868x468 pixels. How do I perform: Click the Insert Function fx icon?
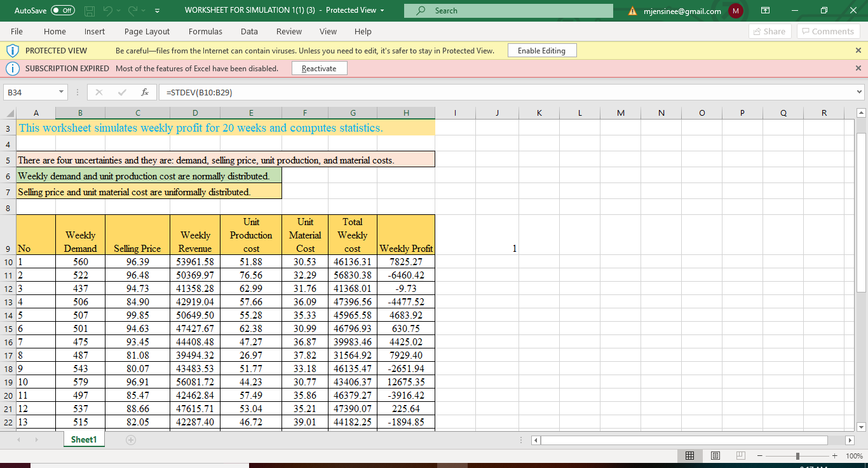(x=146, y=92)
